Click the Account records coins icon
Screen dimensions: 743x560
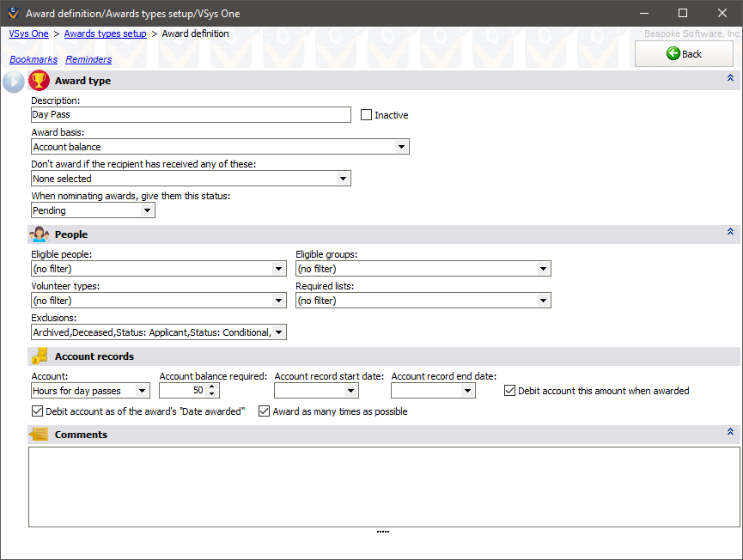(39, 356)
